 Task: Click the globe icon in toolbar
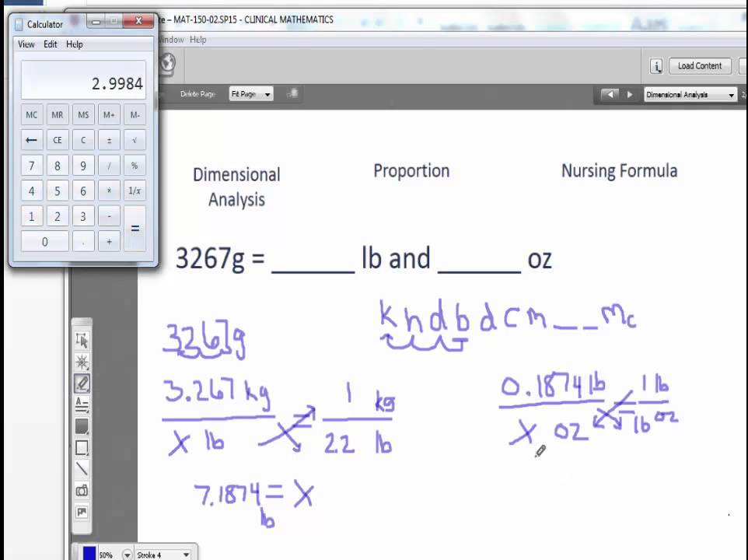[167, 63]
